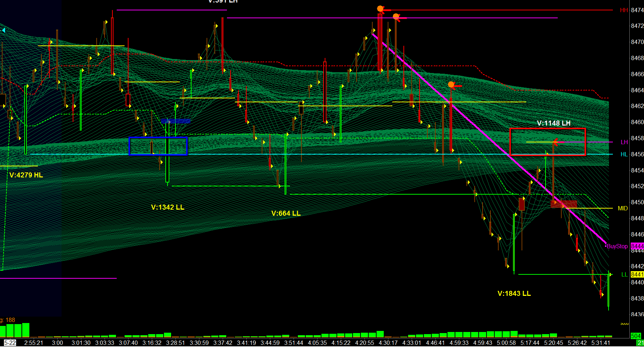Click the 3:00 time label

click(x=57, y=343)
